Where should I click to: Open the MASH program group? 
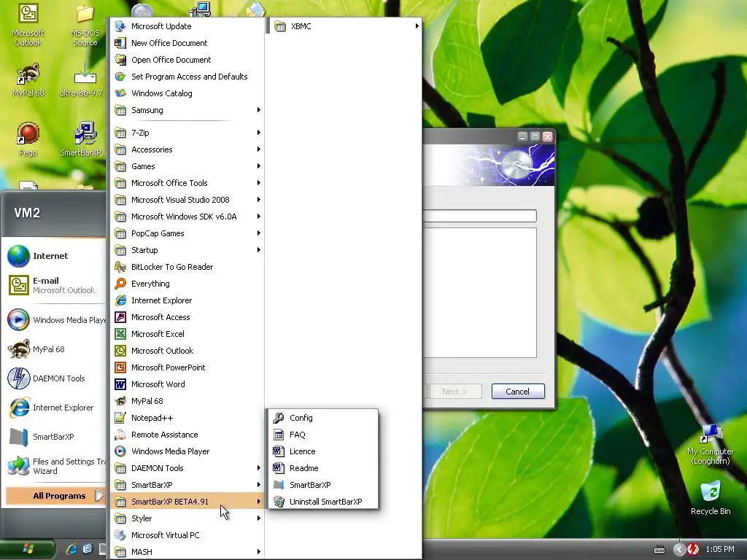(187, 552)
